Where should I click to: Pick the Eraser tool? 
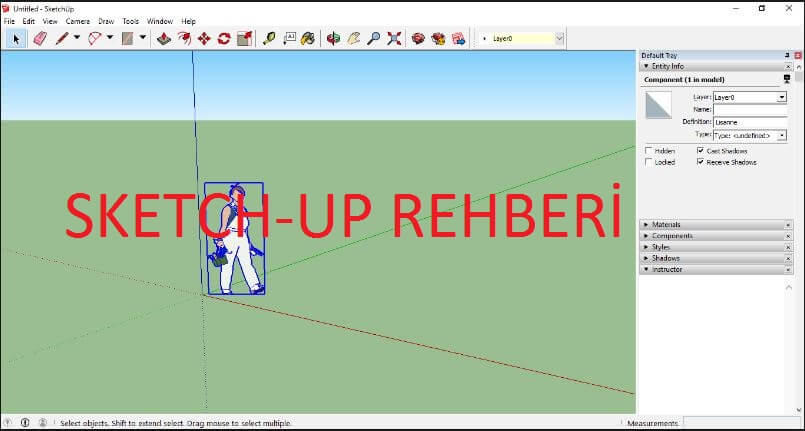[40, 38]
